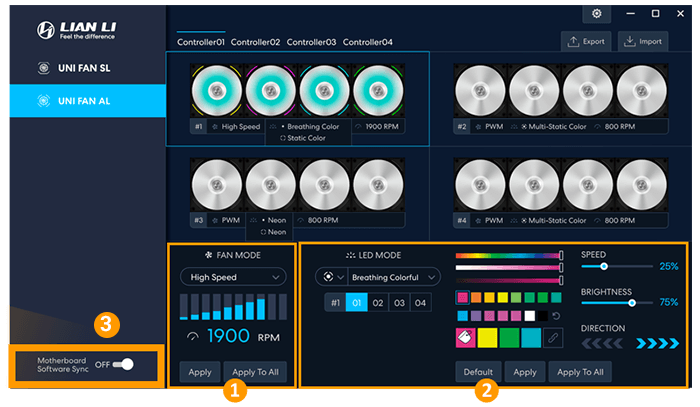Toggle Motherboard Software Sync switch
The width and height of the screenshot is (700, 407).
click(122, 364)
